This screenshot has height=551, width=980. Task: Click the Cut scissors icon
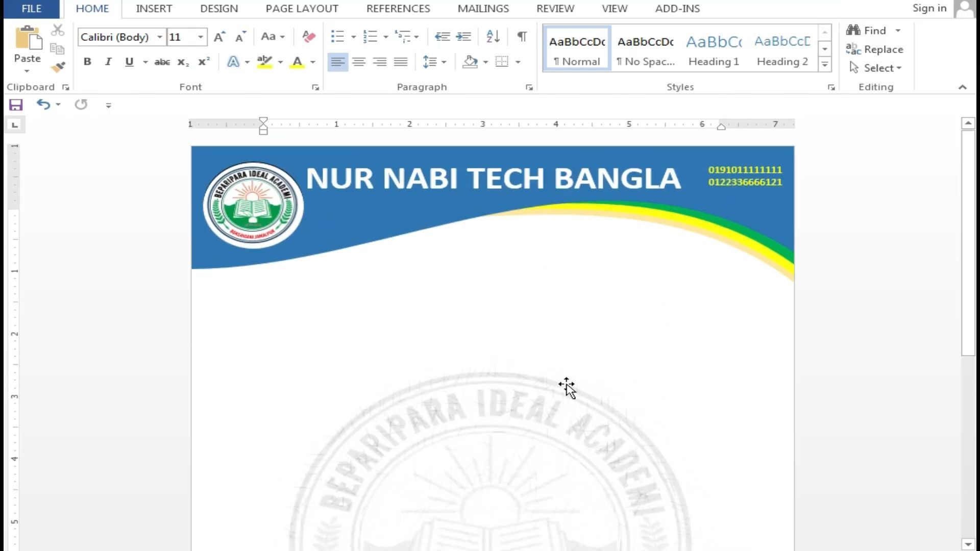pyautogui.click(x=58, y=31)
